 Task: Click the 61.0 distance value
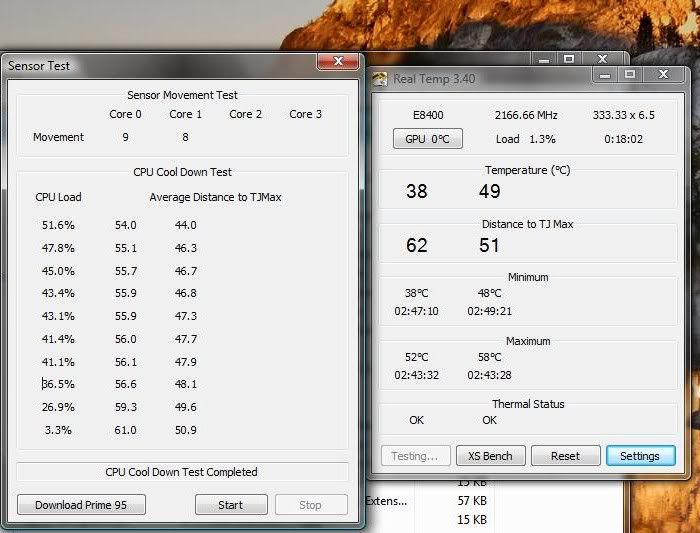pos(125,430)
